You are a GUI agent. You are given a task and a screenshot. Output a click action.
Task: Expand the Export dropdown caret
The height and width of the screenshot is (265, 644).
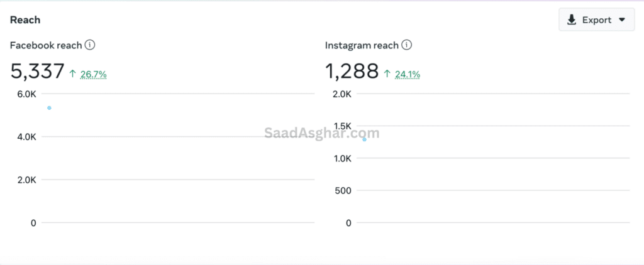click(x=622, y=19)
